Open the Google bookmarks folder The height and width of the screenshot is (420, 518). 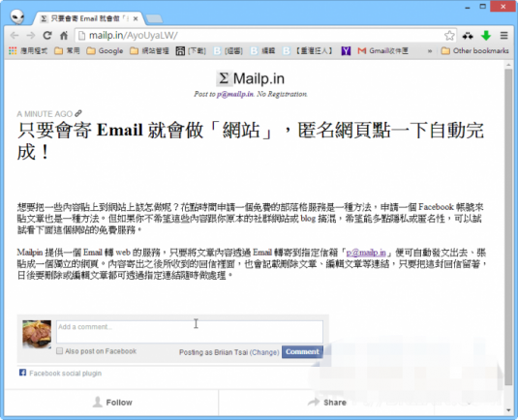[x=106, y=50]
